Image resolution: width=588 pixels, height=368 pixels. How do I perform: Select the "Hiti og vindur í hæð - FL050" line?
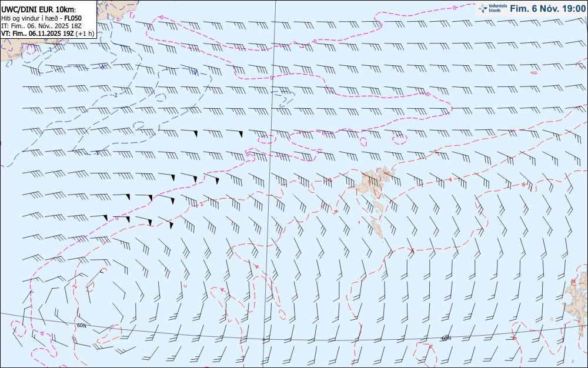(41, 18)
